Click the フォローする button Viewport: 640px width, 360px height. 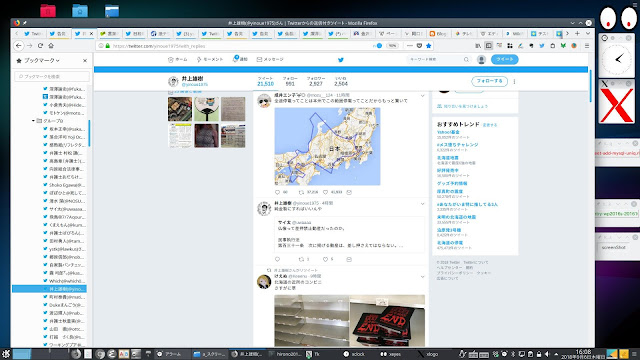point(489,81)
